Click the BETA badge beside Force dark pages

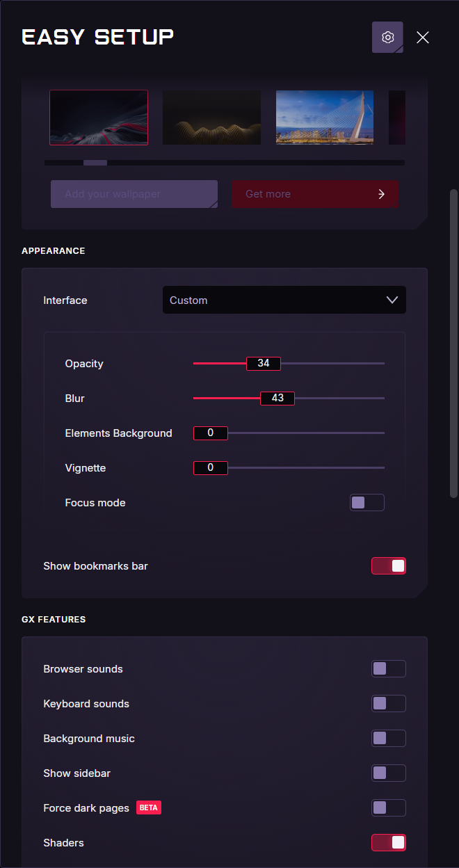click(x=148, y=807)
